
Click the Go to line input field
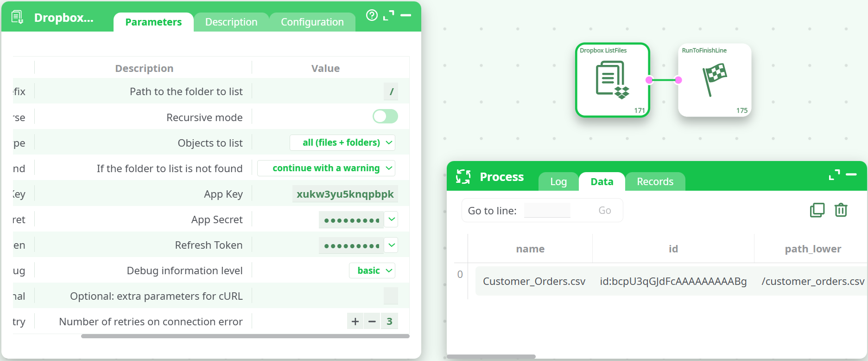point(547,211)
